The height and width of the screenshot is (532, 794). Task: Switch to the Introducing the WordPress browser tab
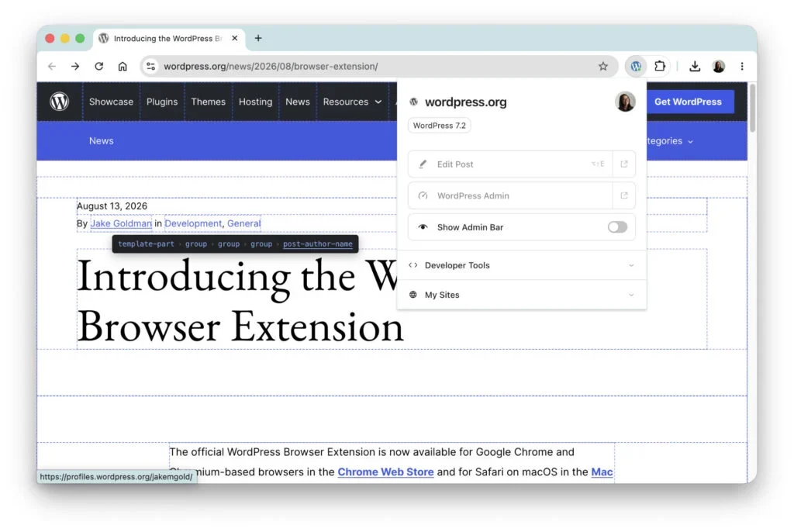167,39
